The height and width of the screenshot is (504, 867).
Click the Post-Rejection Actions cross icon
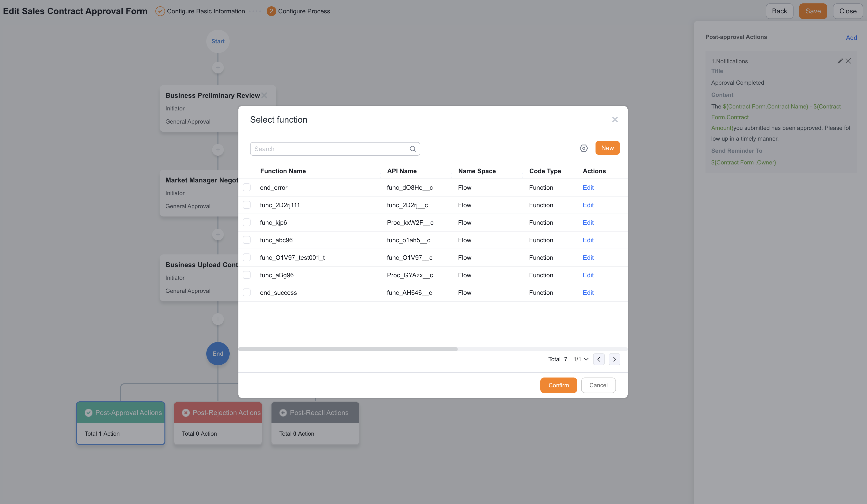[x=186, y=413]
